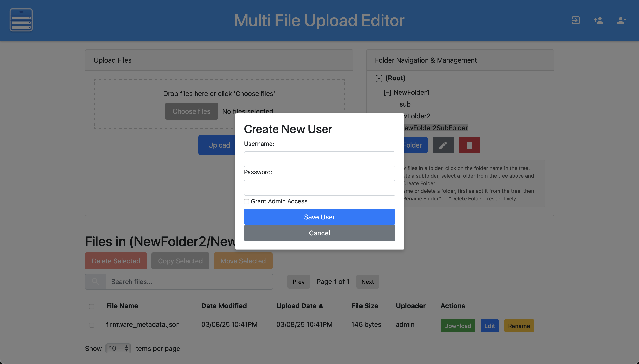The height and width of the screenshot is (364, 639).
Task: Click the red trash delete folder icon
Action: click(x=469, y=145)
